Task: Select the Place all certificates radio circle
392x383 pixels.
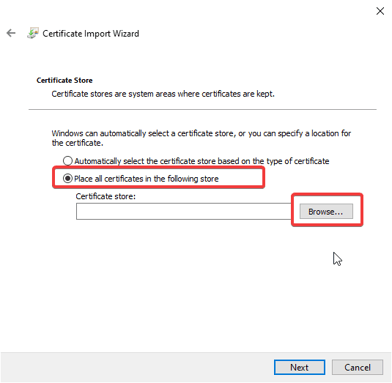Action: (x=68, y=179)
